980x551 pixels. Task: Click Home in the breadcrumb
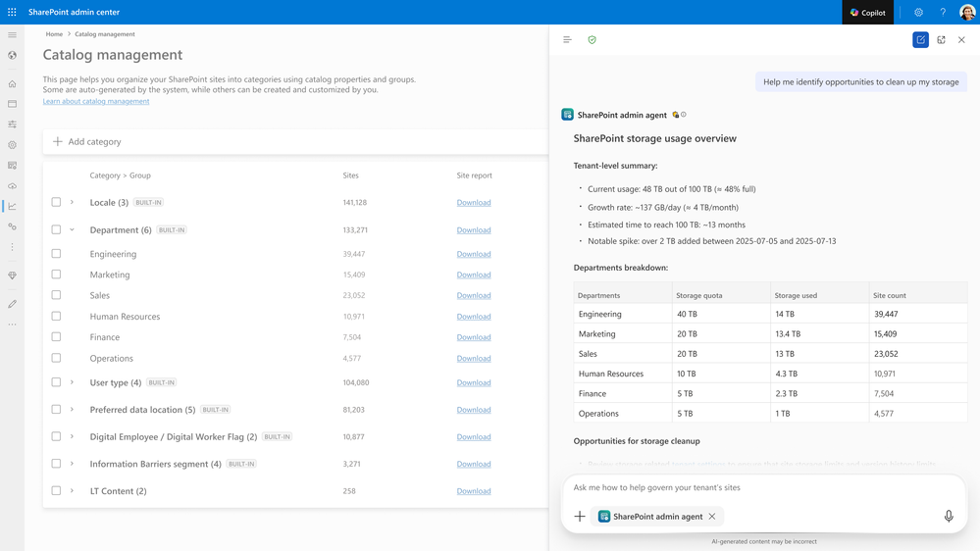point(54,34)
